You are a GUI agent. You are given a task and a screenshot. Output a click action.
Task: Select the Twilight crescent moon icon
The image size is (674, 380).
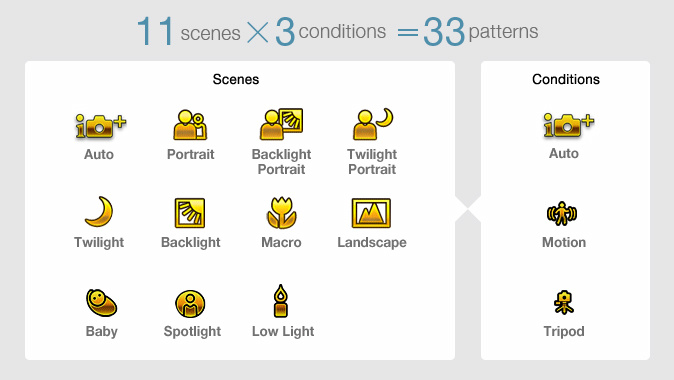pyautogui.click(x=99, y=211)
